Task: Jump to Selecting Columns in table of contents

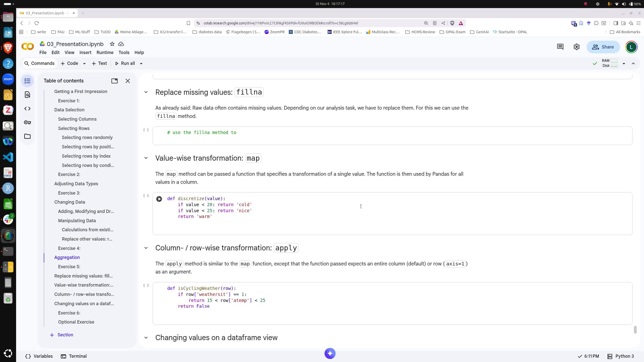Action: [77, 119]
